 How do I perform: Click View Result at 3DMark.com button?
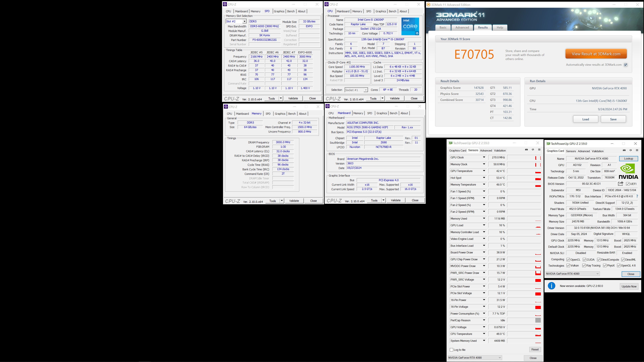596,54
